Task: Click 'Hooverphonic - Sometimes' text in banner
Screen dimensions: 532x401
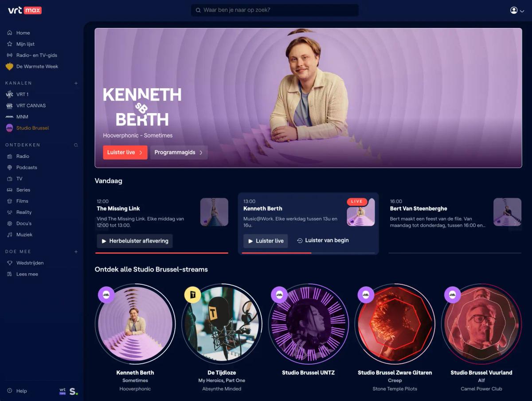Action: (x=138, y=135)
